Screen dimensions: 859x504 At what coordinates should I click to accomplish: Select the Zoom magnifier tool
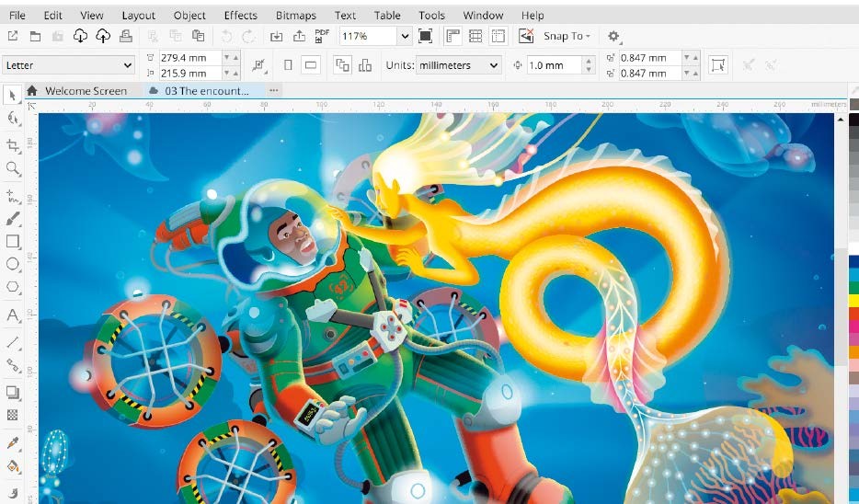point(13,168)
